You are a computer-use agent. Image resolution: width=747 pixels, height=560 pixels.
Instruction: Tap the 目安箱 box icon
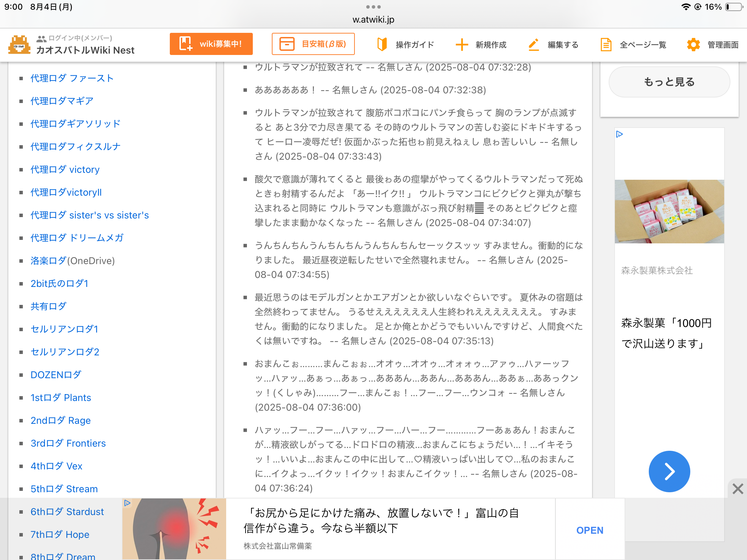tap(287, 44)
